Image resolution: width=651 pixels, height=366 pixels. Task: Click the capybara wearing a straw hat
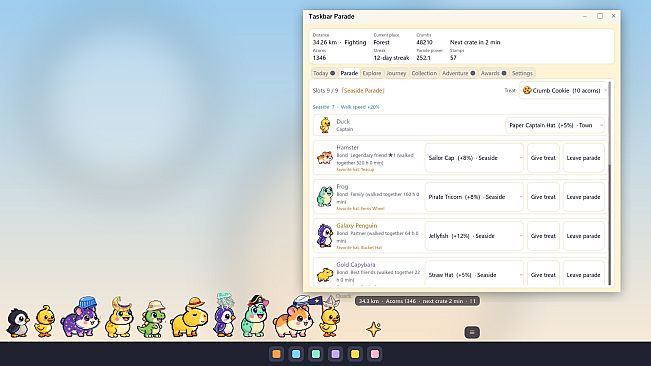point(189,317)
